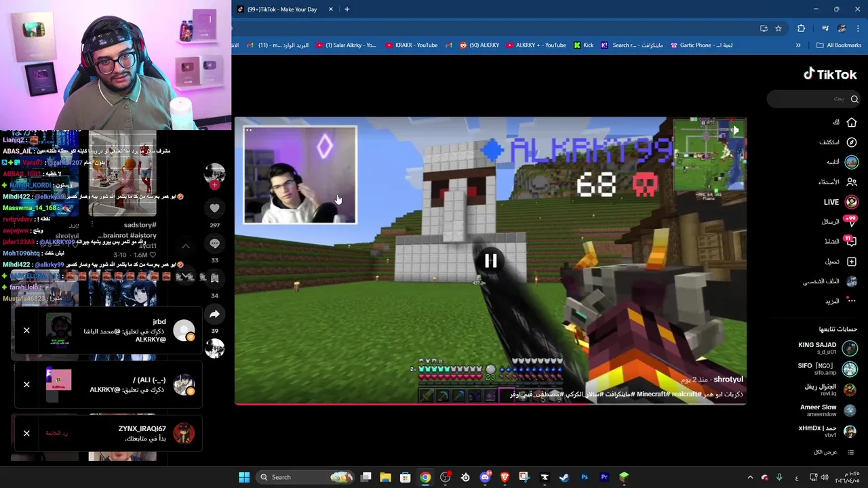Image resolution: width=868 pixels, height=488 pixels.
Task: Open the Kick bookmark
Action: [583, 45]
